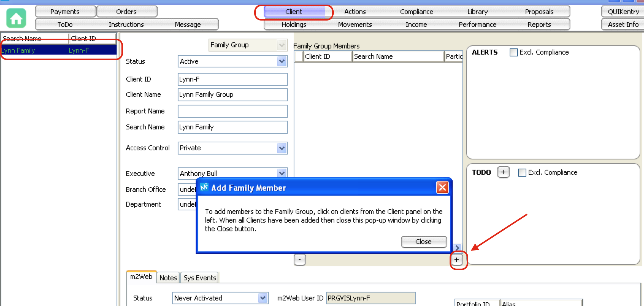
Task: Click the plus button to add family member
Action: point(457,260)
